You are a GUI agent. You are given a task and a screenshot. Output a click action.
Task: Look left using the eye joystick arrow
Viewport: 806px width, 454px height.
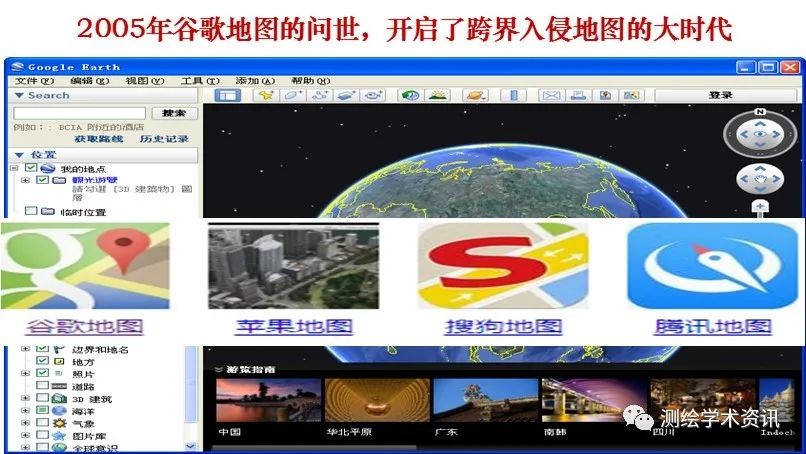pyautogui.click(x=744, y=135)
